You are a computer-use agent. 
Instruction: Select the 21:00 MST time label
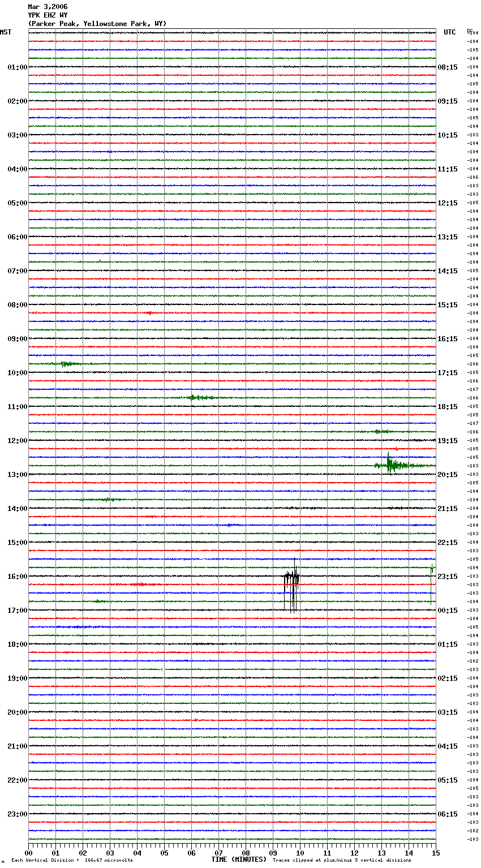tap(17, 746)
